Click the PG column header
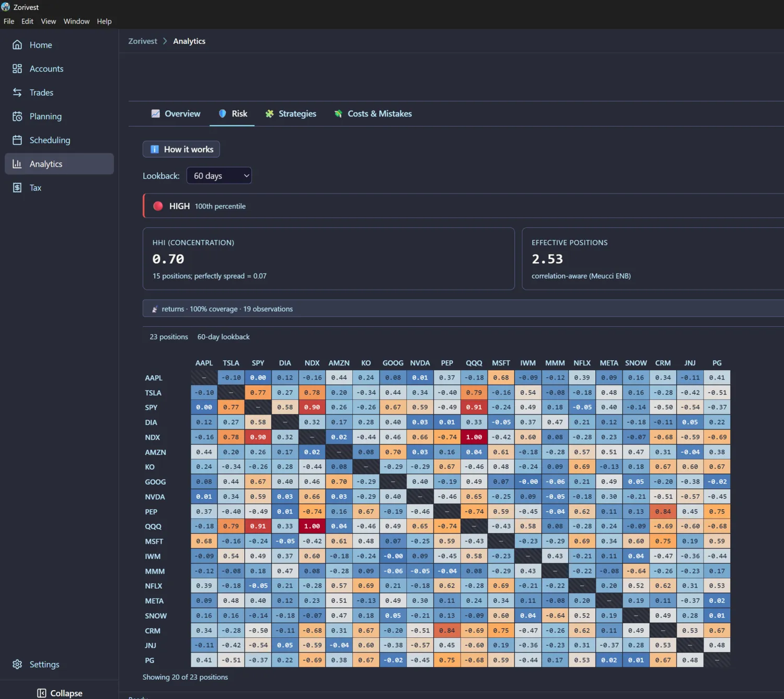The image size is (784, 699). (717, 363)
